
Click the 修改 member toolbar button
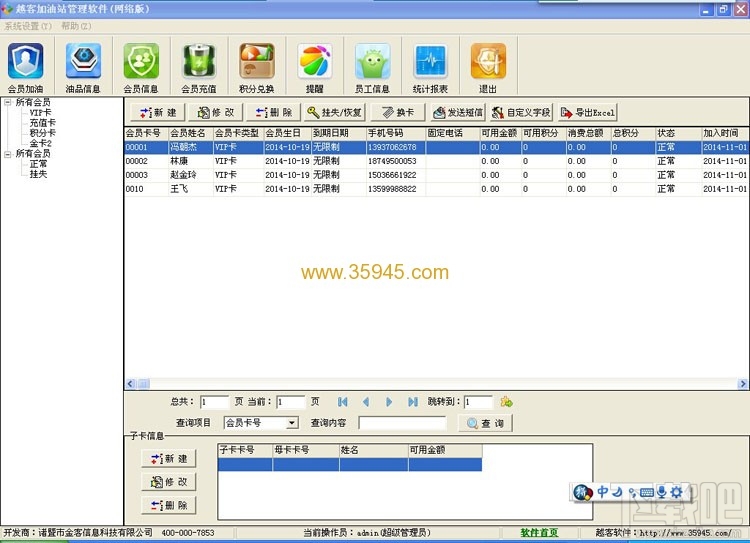coord(216,112)
